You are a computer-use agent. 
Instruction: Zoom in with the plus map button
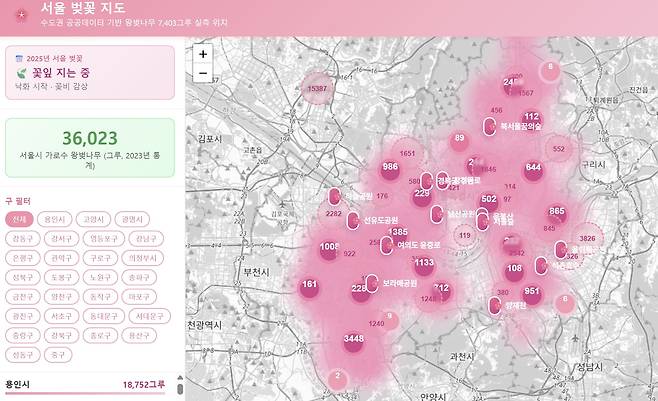coord(203,54)
